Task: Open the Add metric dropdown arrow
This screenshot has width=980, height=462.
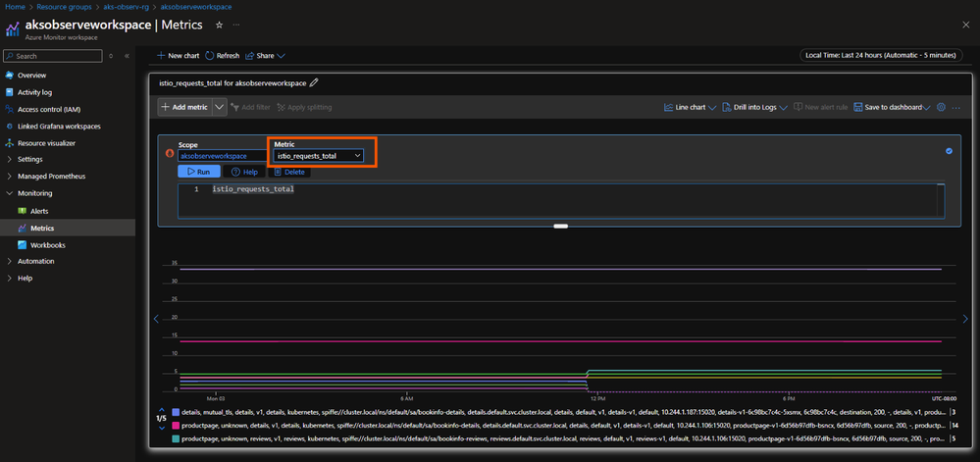Action: [220, 107]
